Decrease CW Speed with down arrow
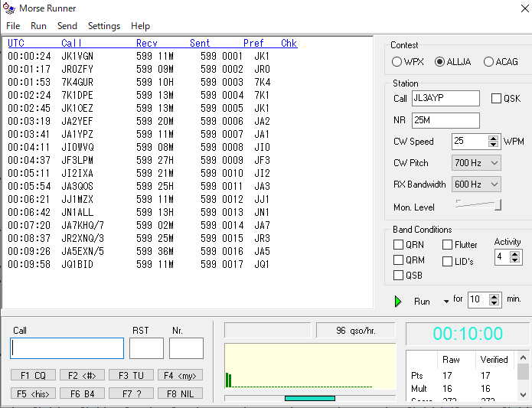Viewport: 532px width, 408px height. 493,144
